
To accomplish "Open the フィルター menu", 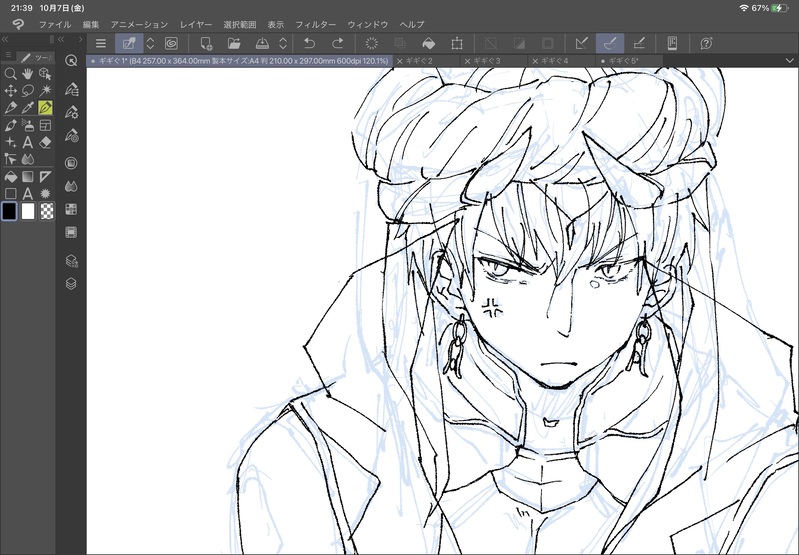I will [x=315, y=24].
